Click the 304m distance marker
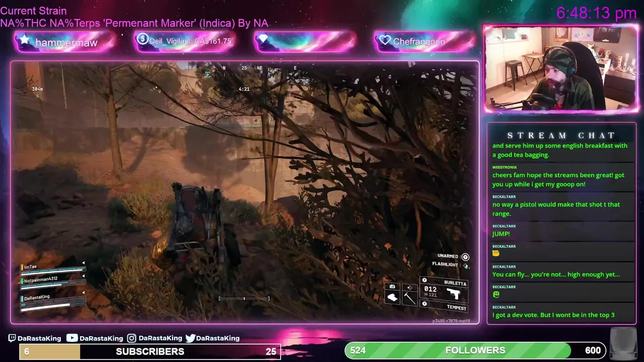Screen dimensions: 644x362 pos(37,89)
